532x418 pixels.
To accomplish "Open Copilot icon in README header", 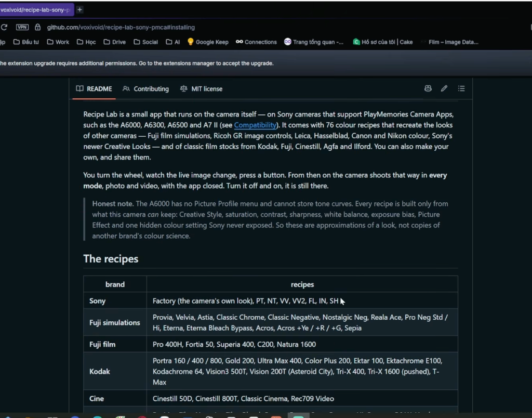I will [428, 88].
